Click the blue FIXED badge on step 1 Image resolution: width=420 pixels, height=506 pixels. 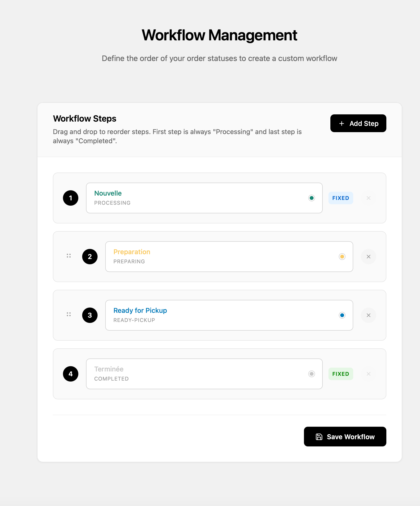340,198
